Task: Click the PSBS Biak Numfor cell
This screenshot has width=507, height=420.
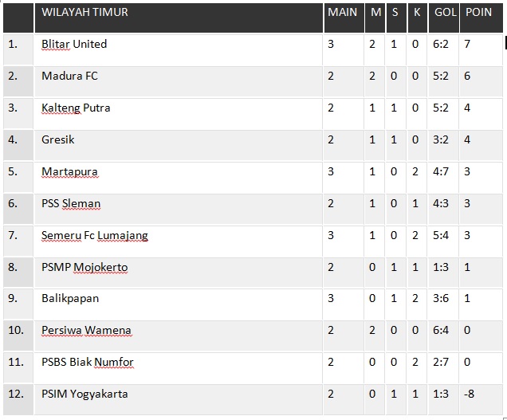Action: pos(87,363)
